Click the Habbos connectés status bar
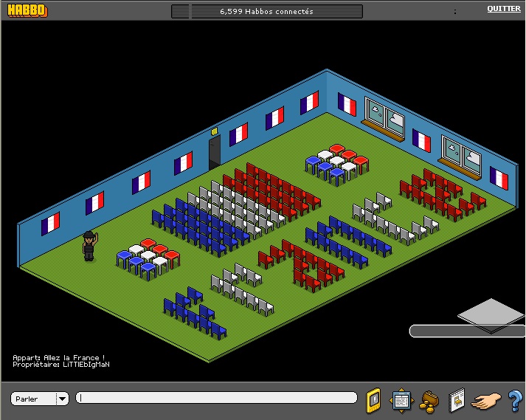 pos(267,12)
